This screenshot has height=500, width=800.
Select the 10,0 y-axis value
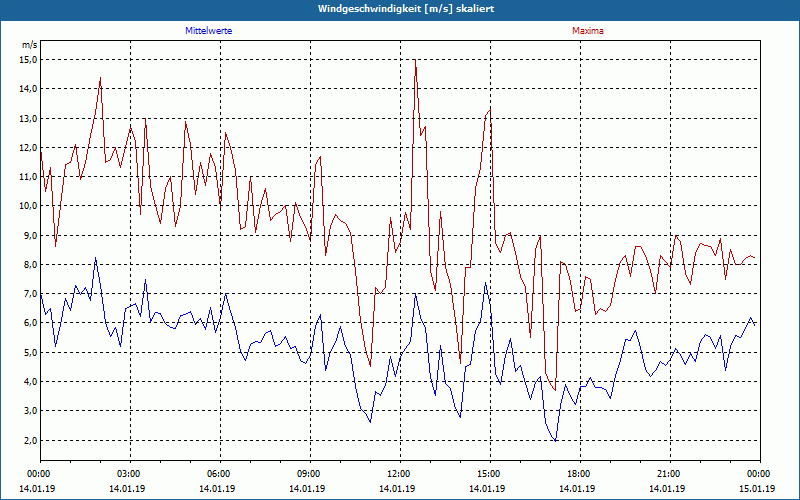29,206
